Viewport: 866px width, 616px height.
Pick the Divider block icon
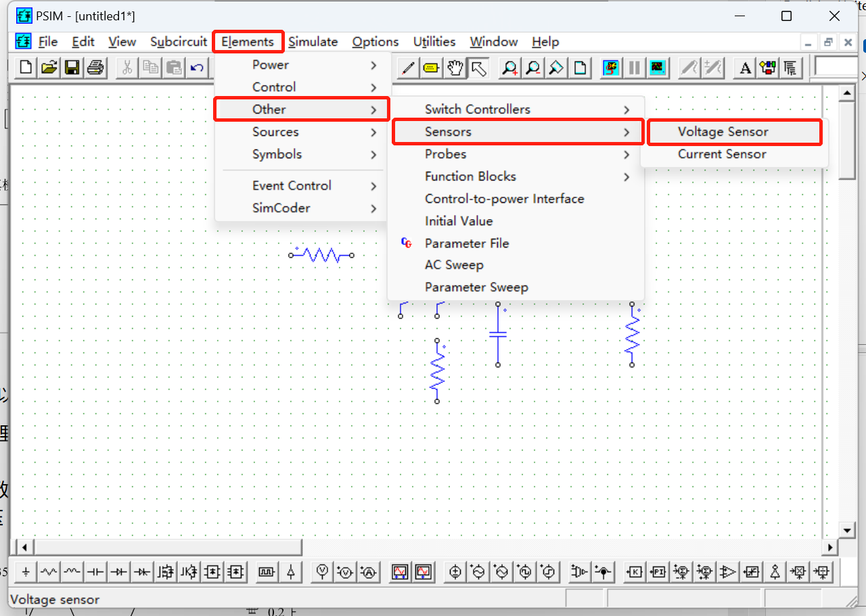pyautogui.click(x=821, y=572)
